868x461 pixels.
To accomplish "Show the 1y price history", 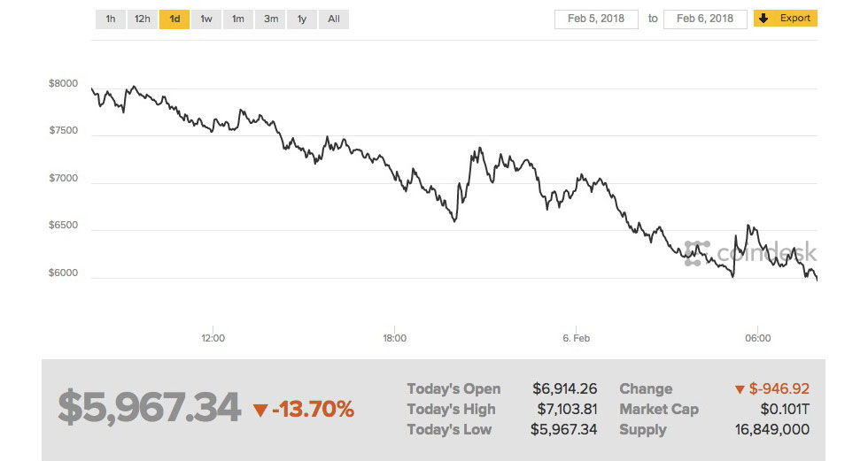I will click(x=302, y=19).
